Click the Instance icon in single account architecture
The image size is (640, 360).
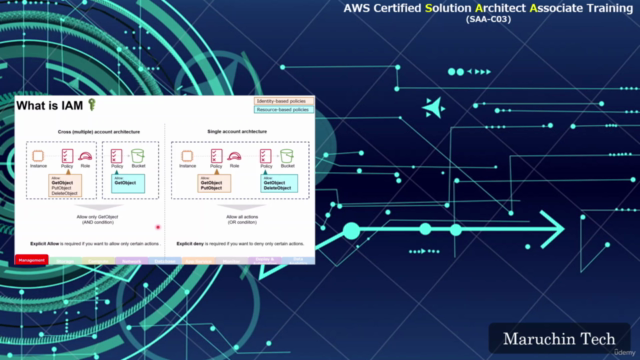tap(187, 156)
